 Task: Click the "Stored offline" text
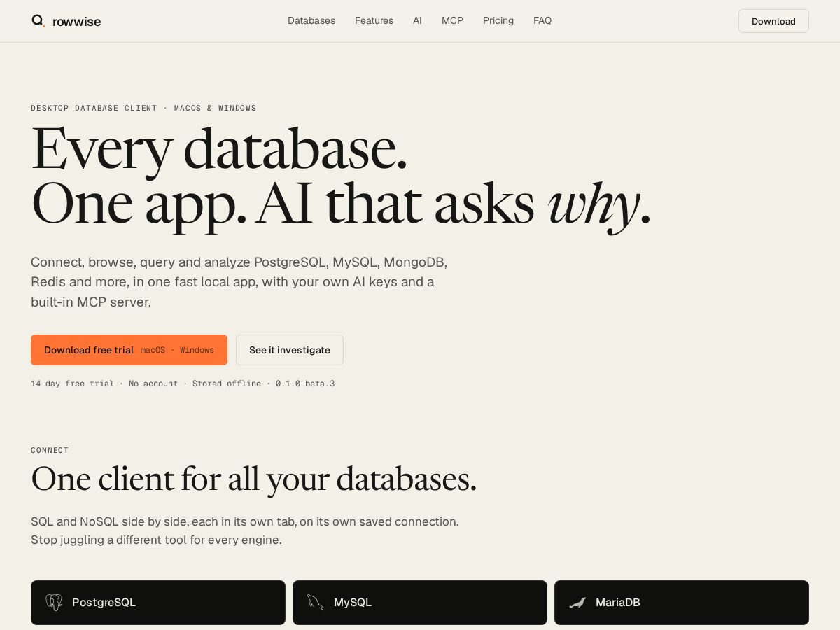227,384
